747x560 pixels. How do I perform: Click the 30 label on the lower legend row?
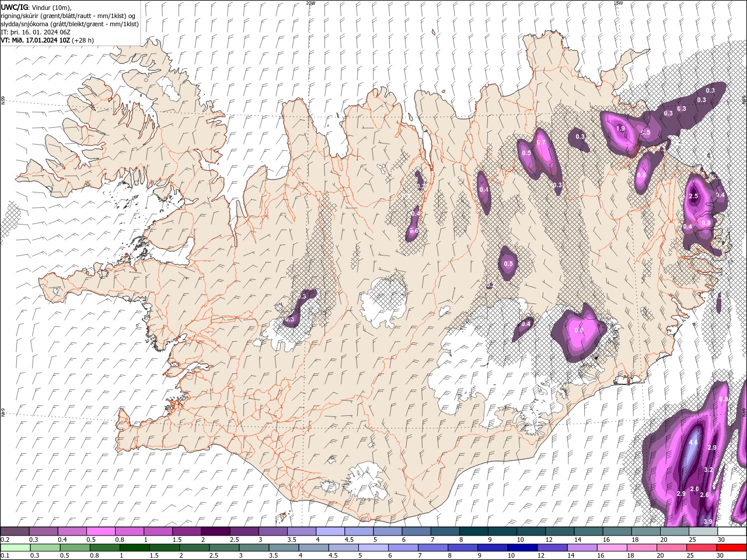(721, 556)
